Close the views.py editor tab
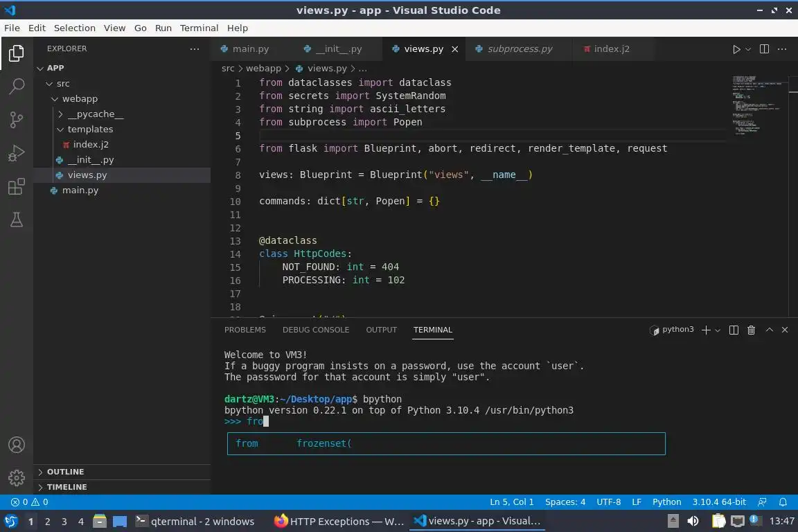This screenshot has width=798, height=532. (x=455, y=49)
